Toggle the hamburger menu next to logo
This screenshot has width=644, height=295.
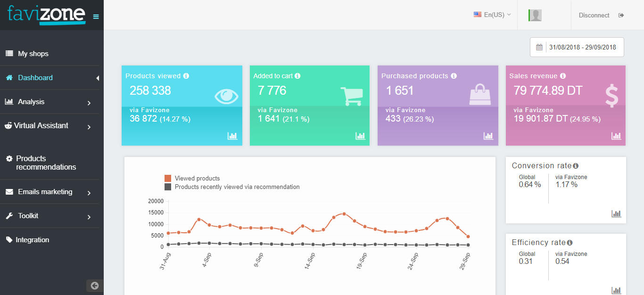pyautogui.click(x=96, y=17)
